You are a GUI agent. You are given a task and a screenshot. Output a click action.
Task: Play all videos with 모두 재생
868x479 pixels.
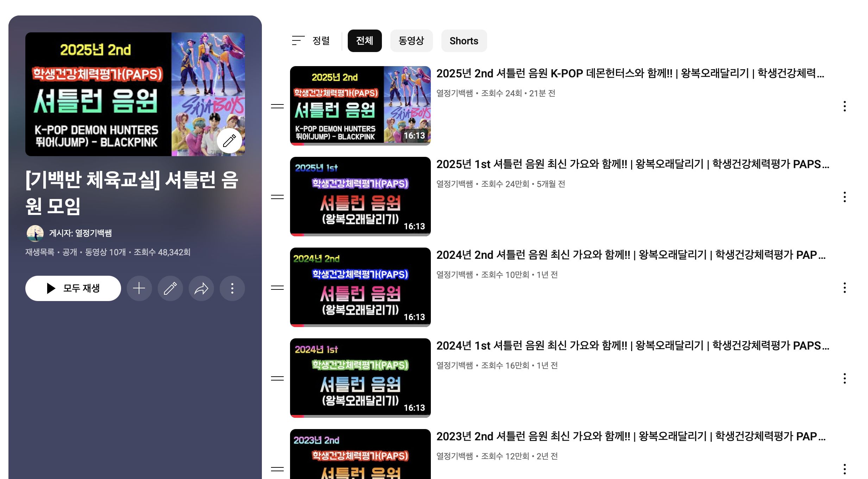[73, 288]
